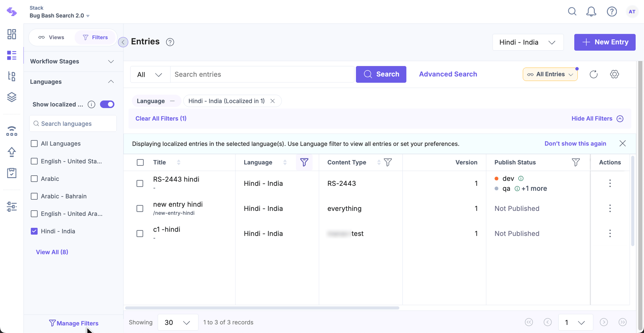Open the Dashboard icon in sidebar
Viewport: 644px width, 333px height.
point(12,34)
